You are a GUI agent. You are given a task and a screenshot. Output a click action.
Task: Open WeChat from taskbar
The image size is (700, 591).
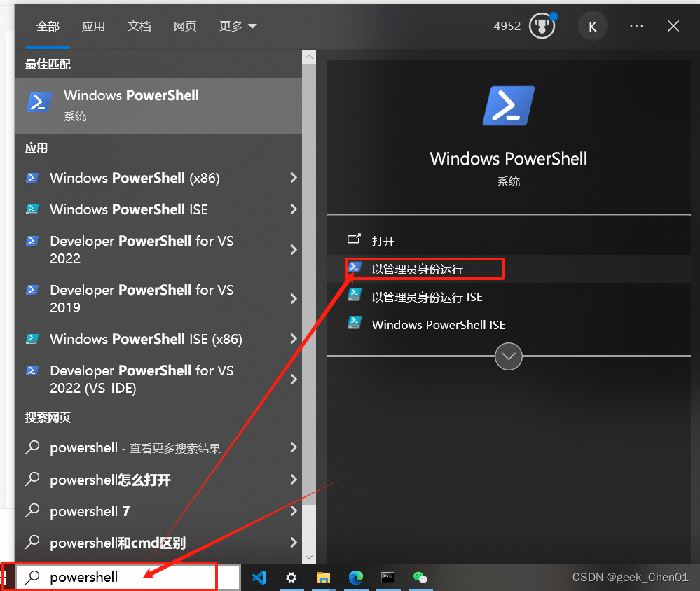coord(420,578)
